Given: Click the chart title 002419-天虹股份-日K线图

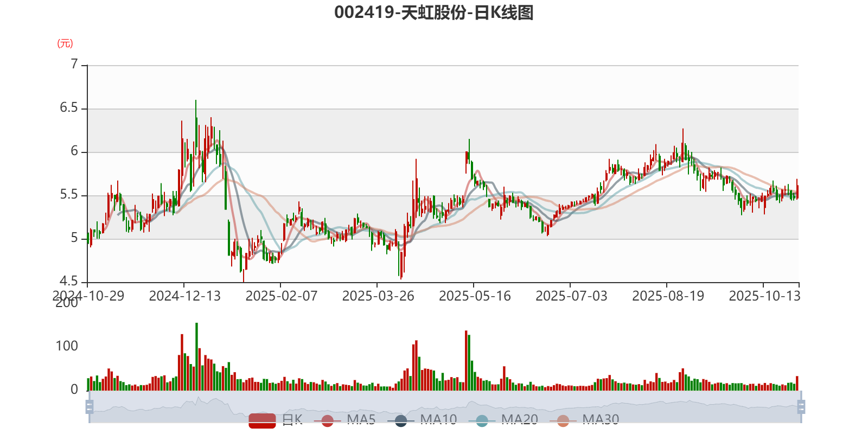Looking at the screenshot, I should (434, 12).
